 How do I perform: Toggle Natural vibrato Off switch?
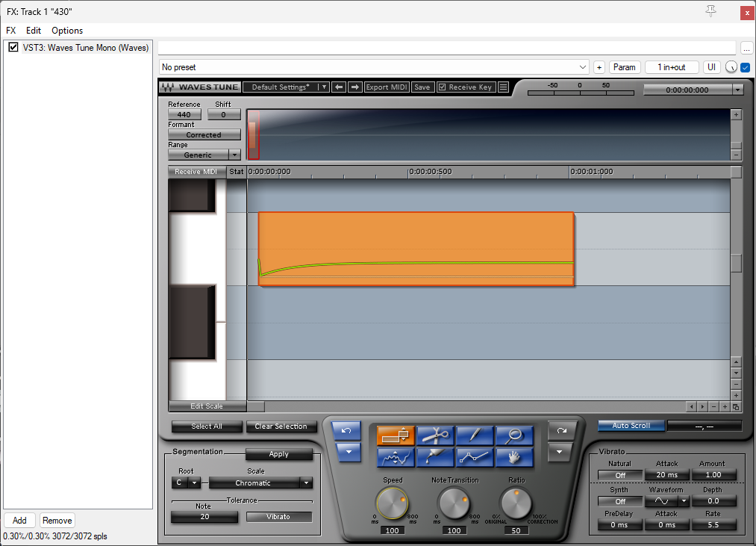620,475
